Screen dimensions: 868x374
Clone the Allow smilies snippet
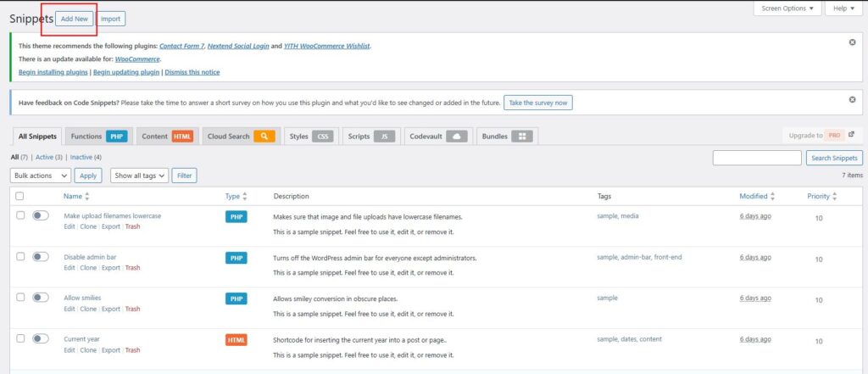pyautogui.click(x=88, y=309)
